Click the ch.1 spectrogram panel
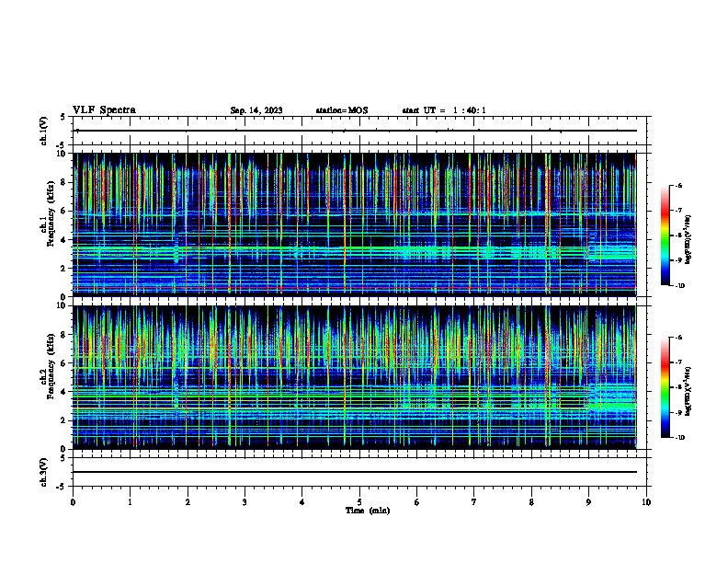Viewport: 728px width, 563px height. (355, 224)
